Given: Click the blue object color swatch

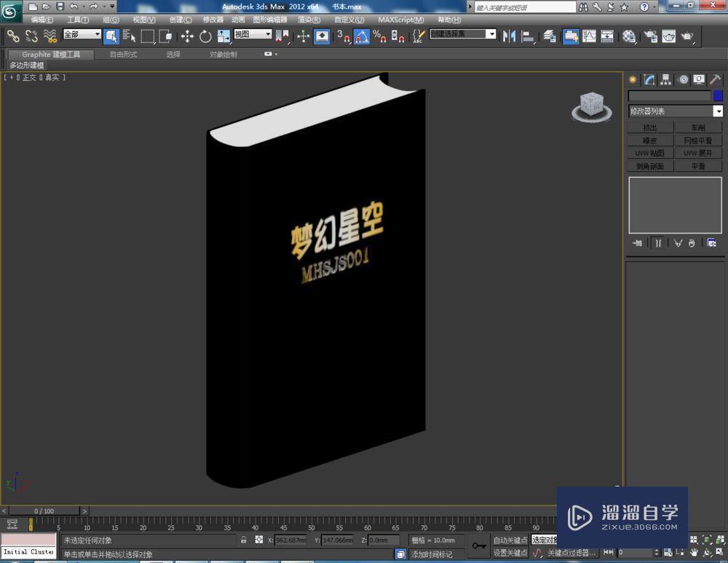Looking at the screenshot, I should click(718, 95).
